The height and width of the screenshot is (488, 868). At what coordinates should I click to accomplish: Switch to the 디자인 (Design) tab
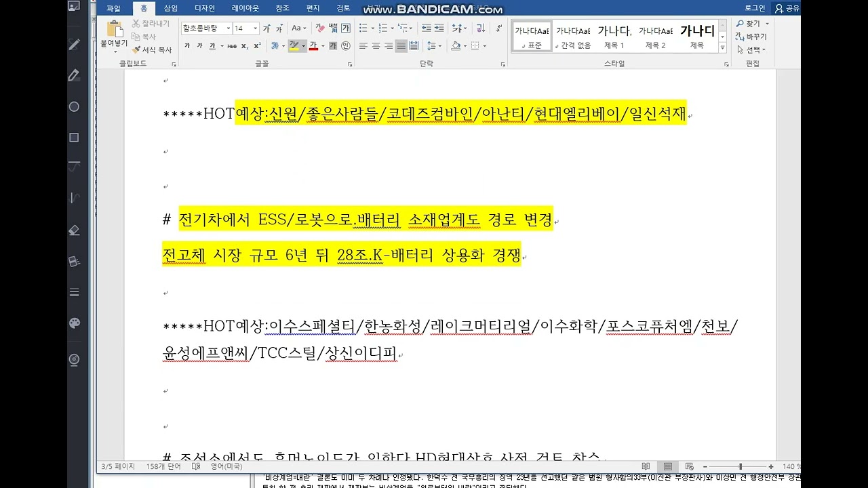click(x=204, y=8)
